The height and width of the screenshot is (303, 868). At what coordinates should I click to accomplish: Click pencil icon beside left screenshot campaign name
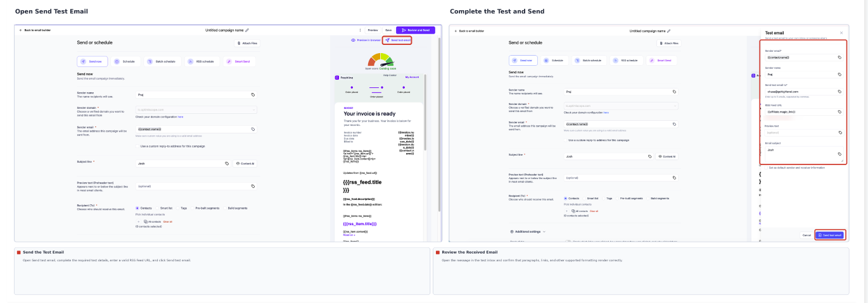click(x=247, y=30)
